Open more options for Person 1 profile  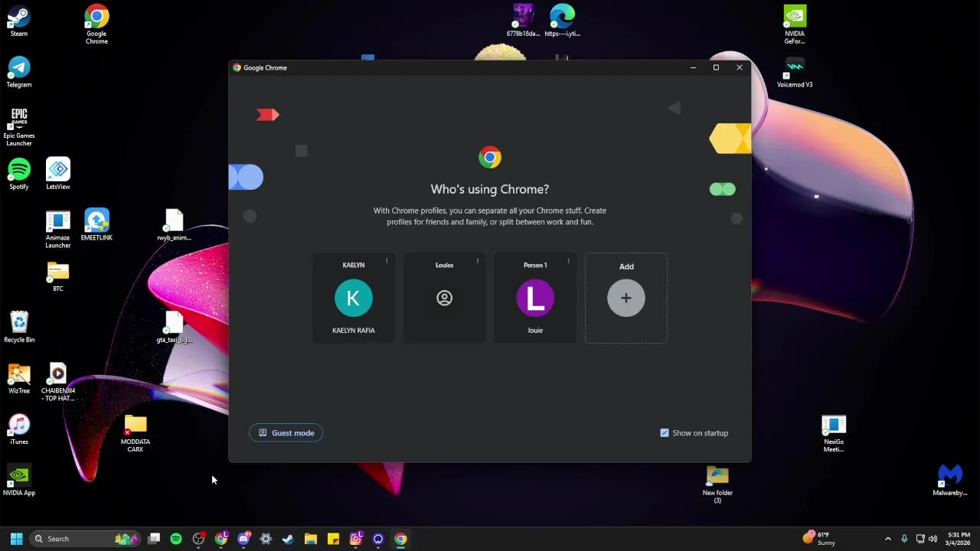(568, 262)
